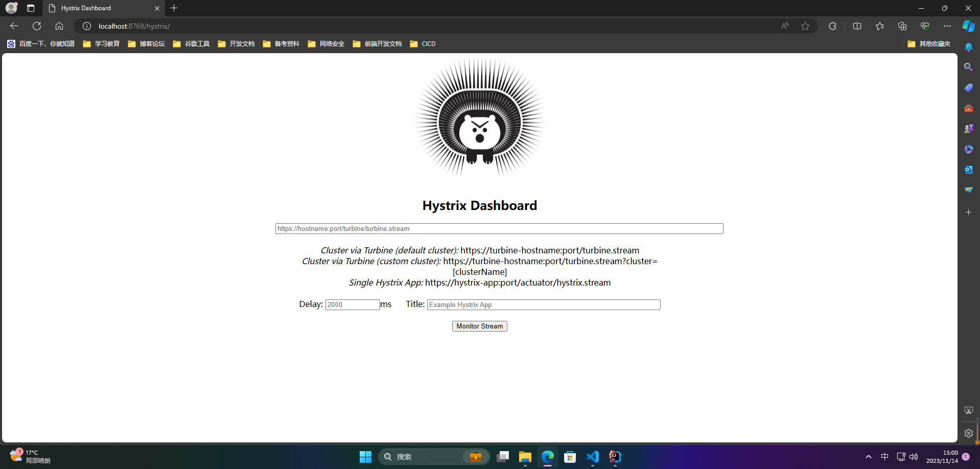This screenshot has width=980, height=469.
Task: Refresh the Hystrix Dashboard page
Action: click(x=37, y=26)
